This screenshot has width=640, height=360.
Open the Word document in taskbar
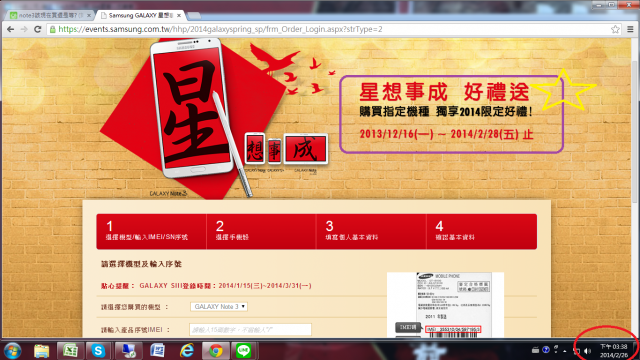[x=157, y=351]
